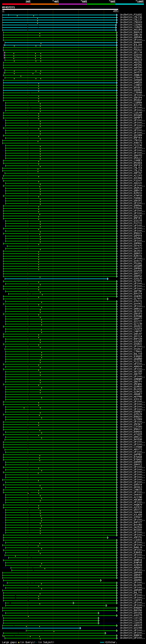Screen dimensions: 146x644
Task: Select label UniRef100_Q09073
Action: tap(131, 261)
